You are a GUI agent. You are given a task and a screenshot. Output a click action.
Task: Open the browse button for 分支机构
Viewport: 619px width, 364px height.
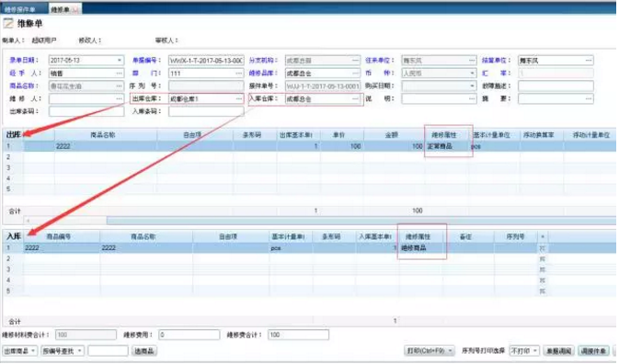click(x=355, y=61)
